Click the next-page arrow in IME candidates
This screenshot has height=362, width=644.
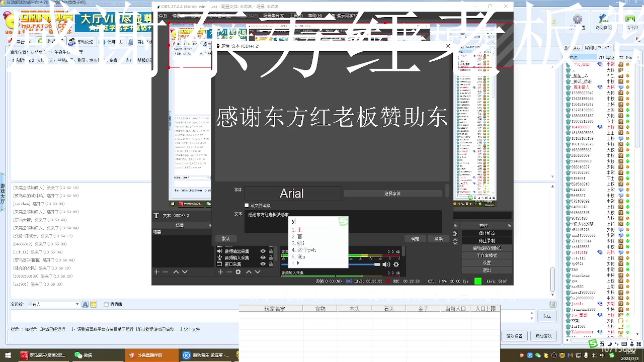[298, 262]
